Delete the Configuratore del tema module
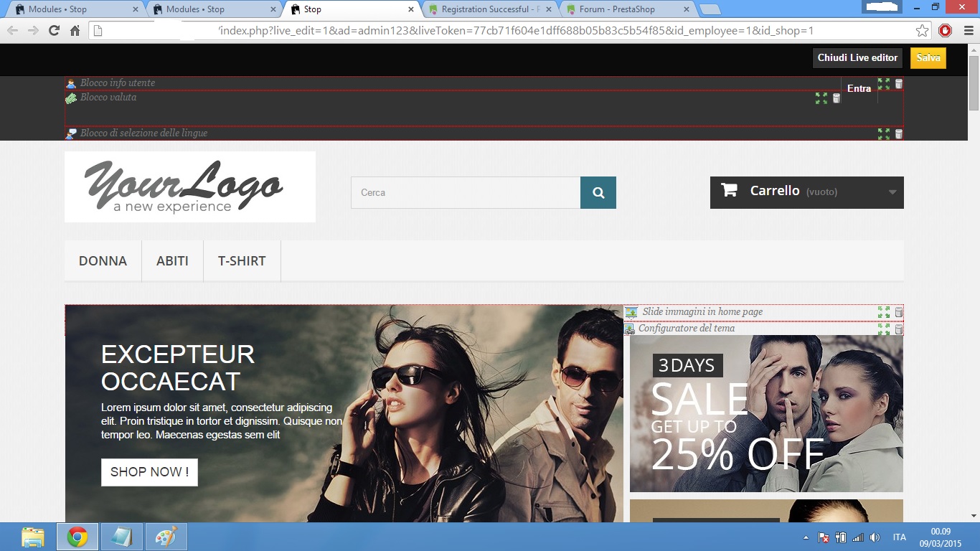Viewport: 980px width, 551px height. [x=899, y=329]
